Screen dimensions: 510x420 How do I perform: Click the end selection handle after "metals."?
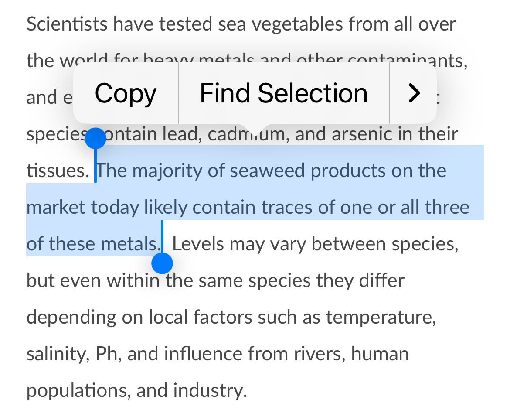point(162,263)
